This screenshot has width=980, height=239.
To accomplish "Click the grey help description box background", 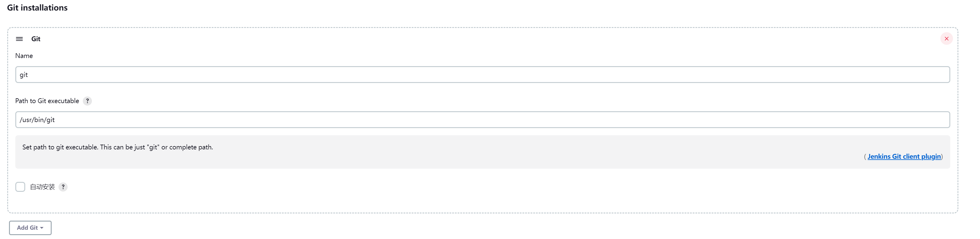I will pos(482,152).
